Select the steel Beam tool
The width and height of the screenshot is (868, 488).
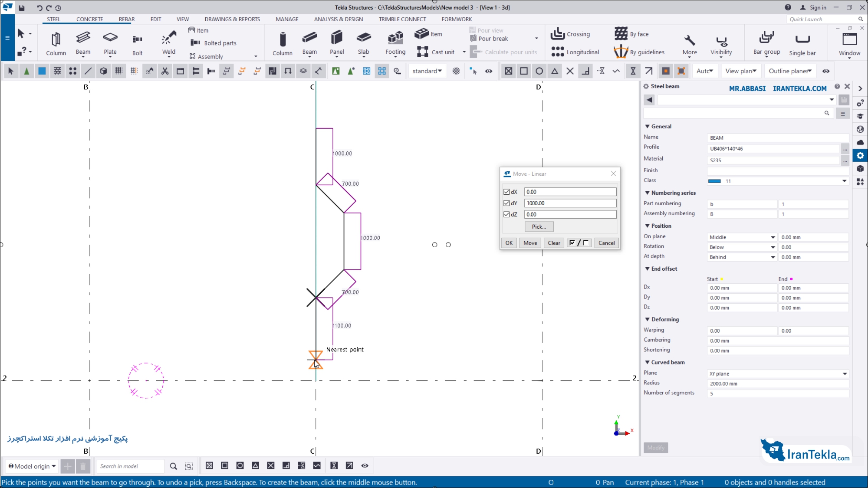(83, 43)
